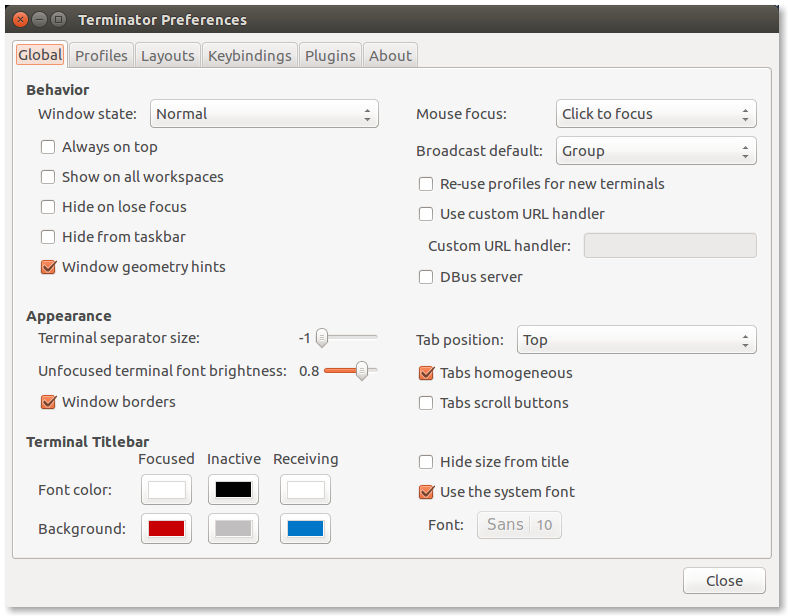Click the Close button
This screenshot has height=616, width=788.
coord(724,581)
